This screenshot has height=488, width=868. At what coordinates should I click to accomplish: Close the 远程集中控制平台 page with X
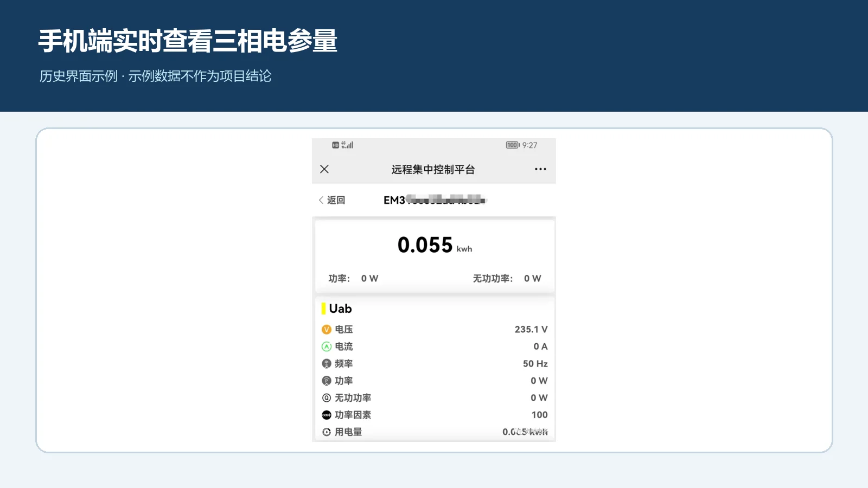tap(324, 169)
